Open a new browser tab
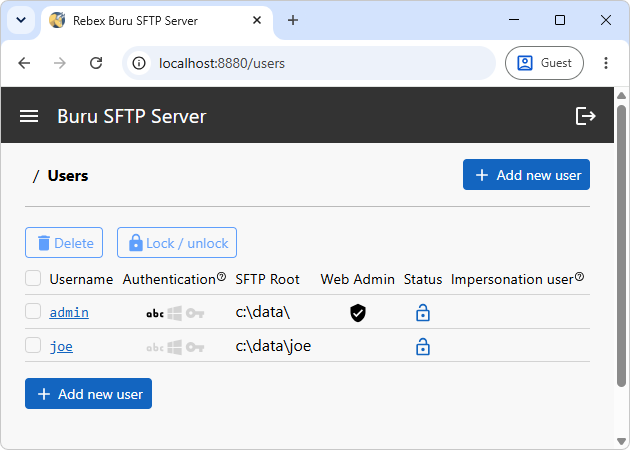The image size is (630, 450). [x=293, y=20]
